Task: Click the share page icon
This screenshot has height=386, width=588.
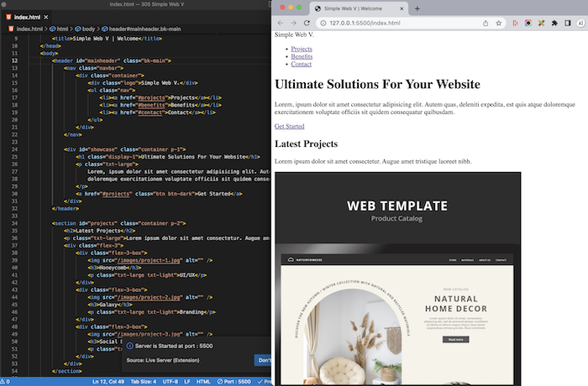Action: point(486,23)
